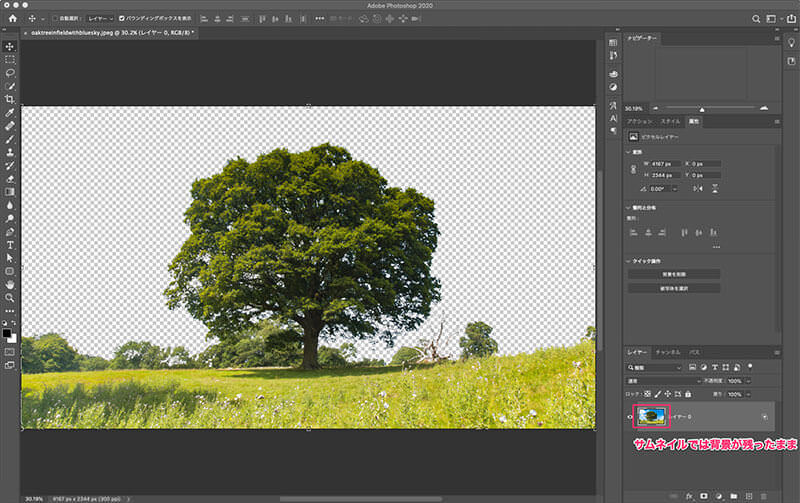The height and width of the screenshot is (503, 800).
Task: Toggle the Auto-Select checkbox
Action: click(55, 18)
